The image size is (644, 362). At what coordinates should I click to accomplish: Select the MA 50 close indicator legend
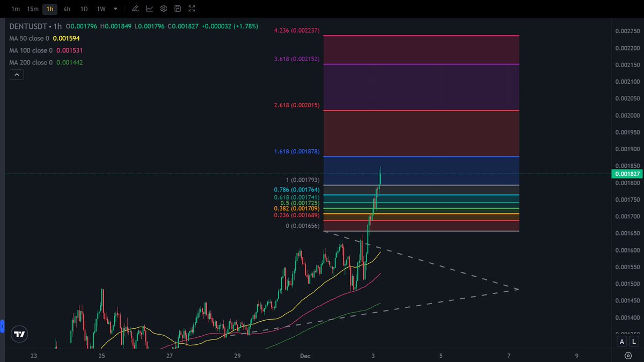29,38
